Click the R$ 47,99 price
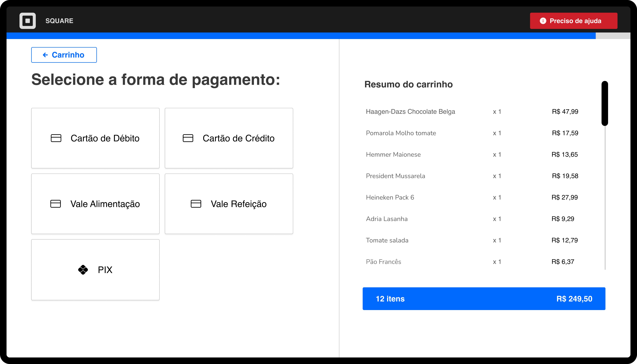Screen dimensions: 637x364 (565, 111)
